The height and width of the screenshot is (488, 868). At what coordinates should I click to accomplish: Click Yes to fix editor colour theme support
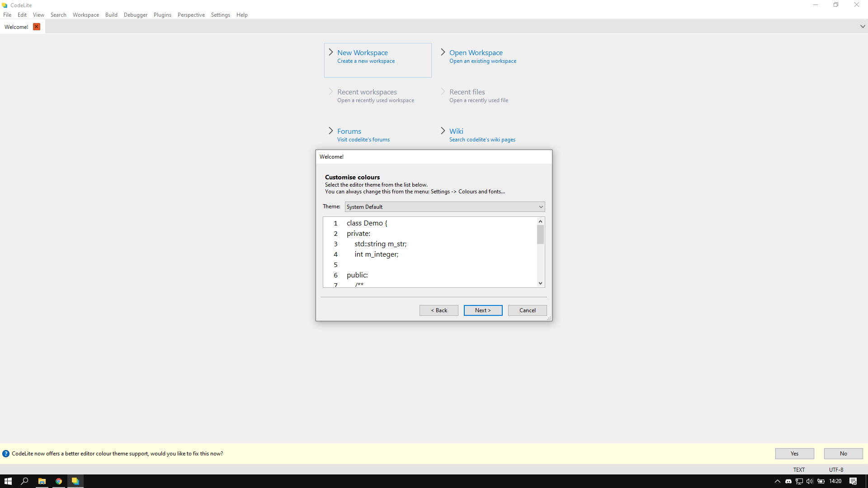click(794, 453)
